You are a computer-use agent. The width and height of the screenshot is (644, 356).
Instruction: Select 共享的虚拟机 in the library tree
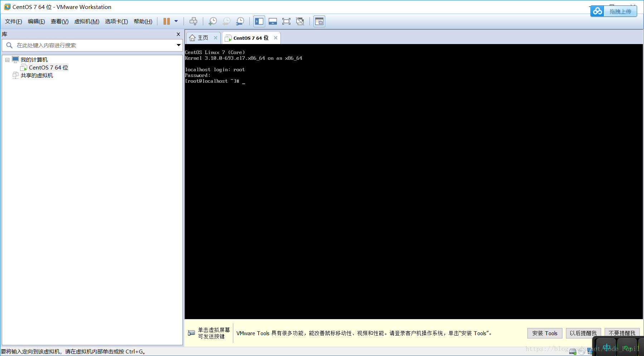tap(37, 76)
